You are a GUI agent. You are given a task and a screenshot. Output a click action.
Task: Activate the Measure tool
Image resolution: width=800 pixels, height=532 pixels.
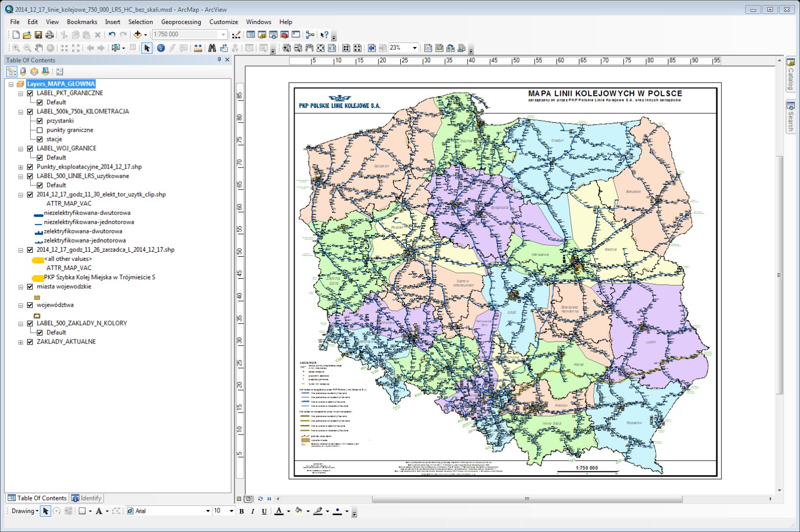[198, 47]
